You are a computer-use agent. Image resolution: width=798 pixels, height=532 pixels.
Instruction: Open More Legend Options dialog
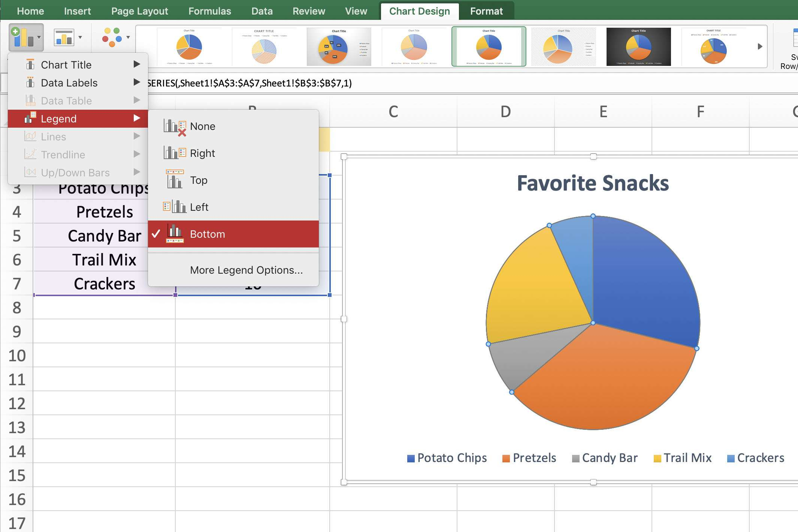[246, 270]
